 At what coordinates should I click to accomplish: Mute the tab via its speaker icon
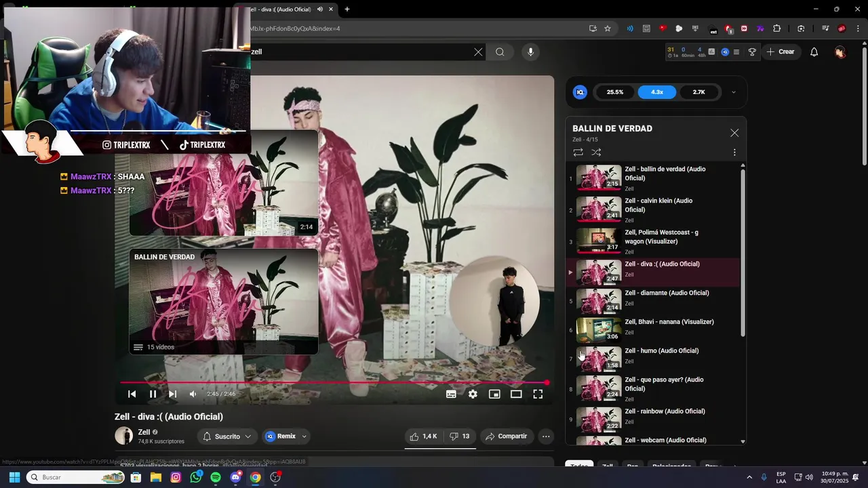pos(319,9)
